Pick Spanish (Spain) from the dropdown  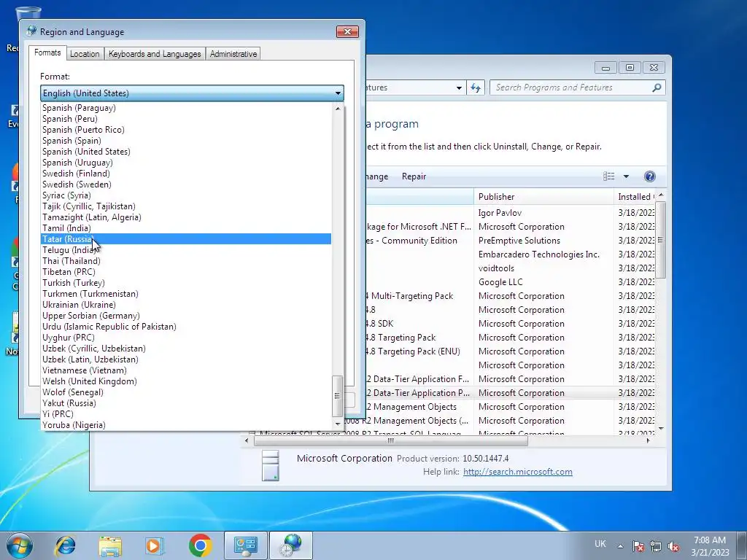tap(186, 141)
